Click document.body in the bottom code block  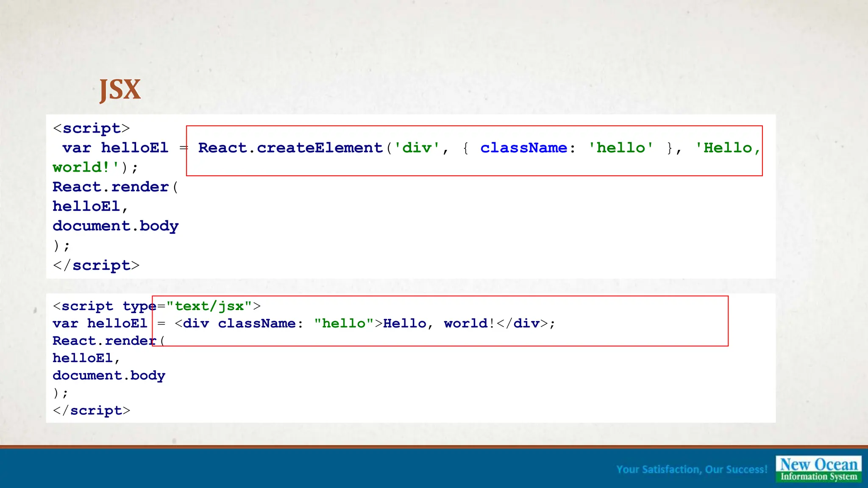109,375
